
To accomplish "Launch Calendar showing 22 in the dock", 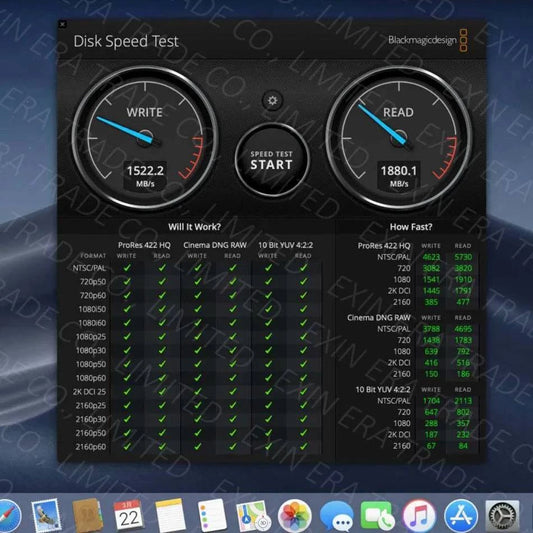I will tap(128, 516).
